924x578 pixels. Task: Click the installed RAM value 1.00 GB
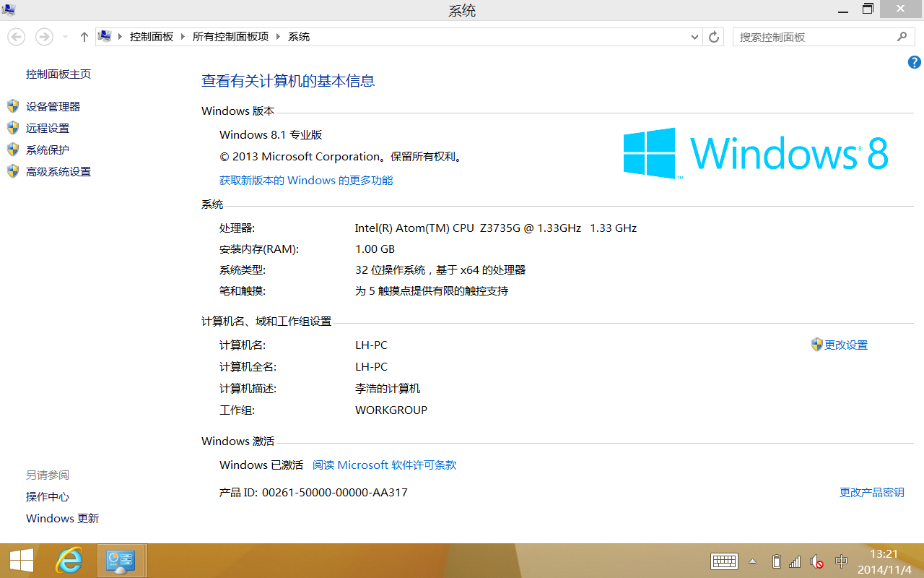tap(375, 249)
